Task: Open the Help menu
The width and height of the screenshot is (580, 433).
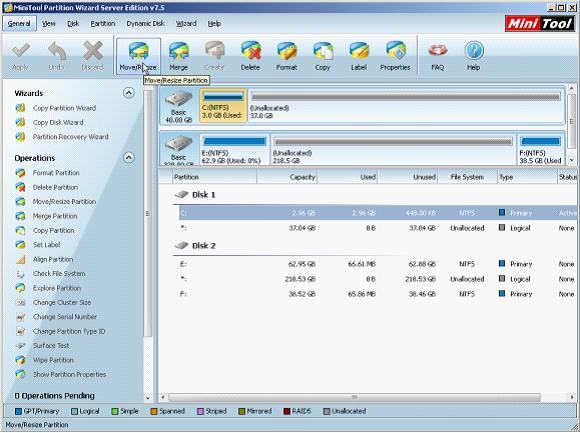Action: pyautogui.click(x=214, y=24)
